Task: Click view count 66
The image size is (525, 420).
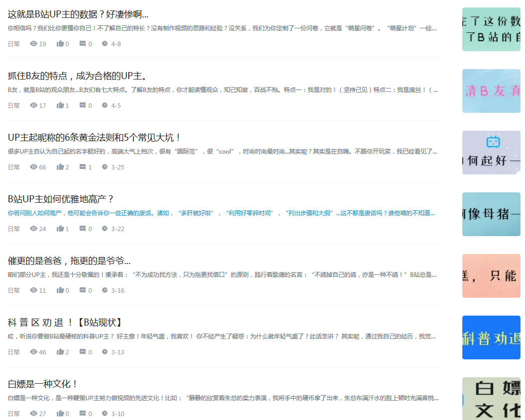Action: (x=42, y=167)
